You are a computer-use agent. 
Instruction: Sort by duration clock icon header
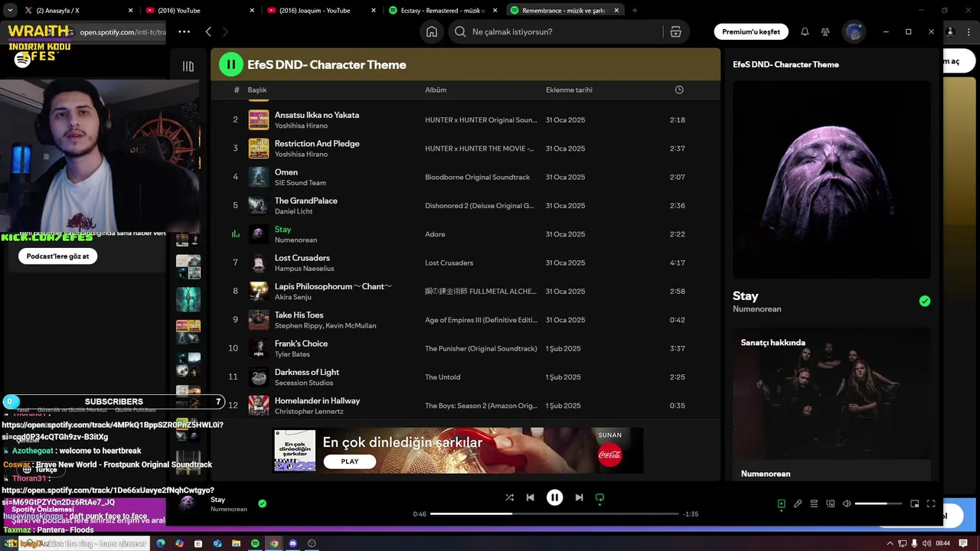tap(679, 90)
